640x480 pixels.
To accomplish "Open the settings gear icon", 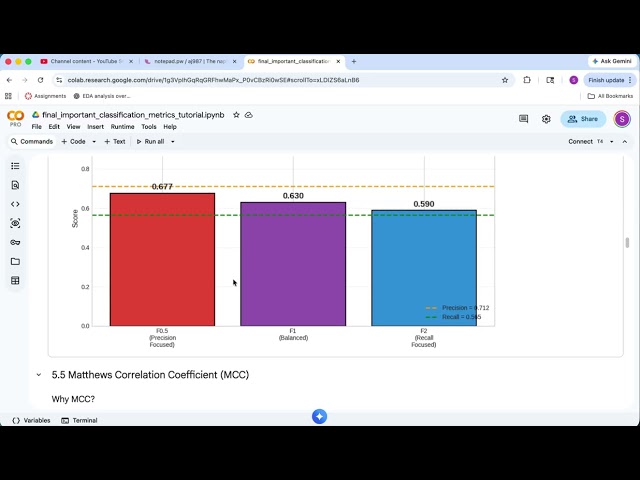I will 546,119.
